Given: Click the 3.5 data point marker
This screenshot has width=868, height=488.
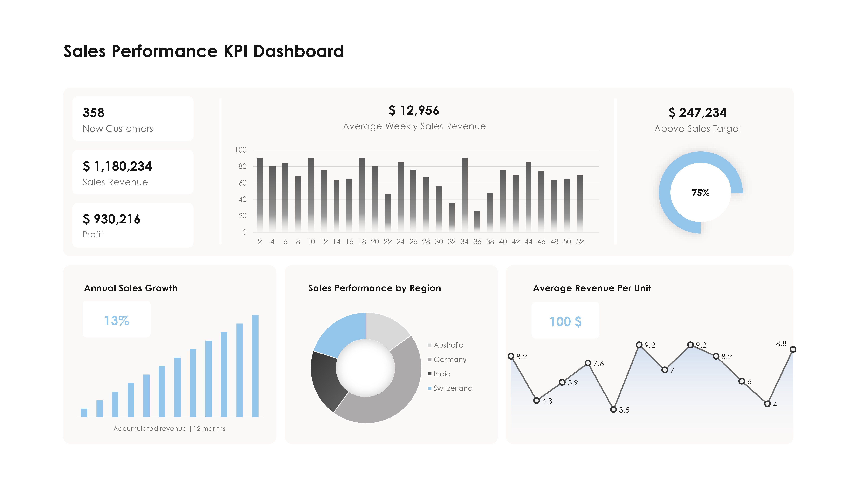Looking at the screenshot, I should coord(614,409).
